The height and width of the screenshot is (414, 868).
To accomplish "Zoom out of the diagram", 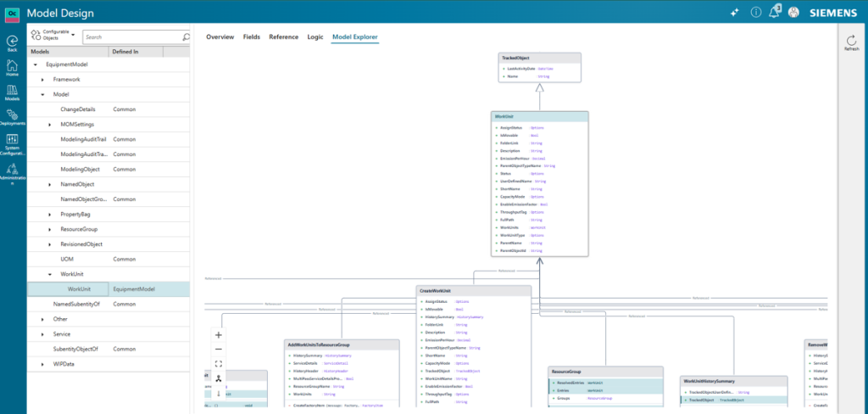I will point(218,350).
